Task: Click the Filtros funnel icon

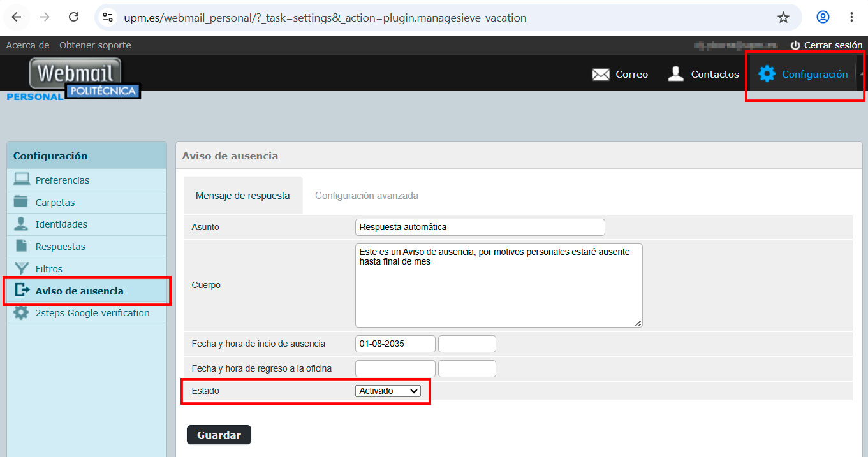Action: [x=22, y=268]
